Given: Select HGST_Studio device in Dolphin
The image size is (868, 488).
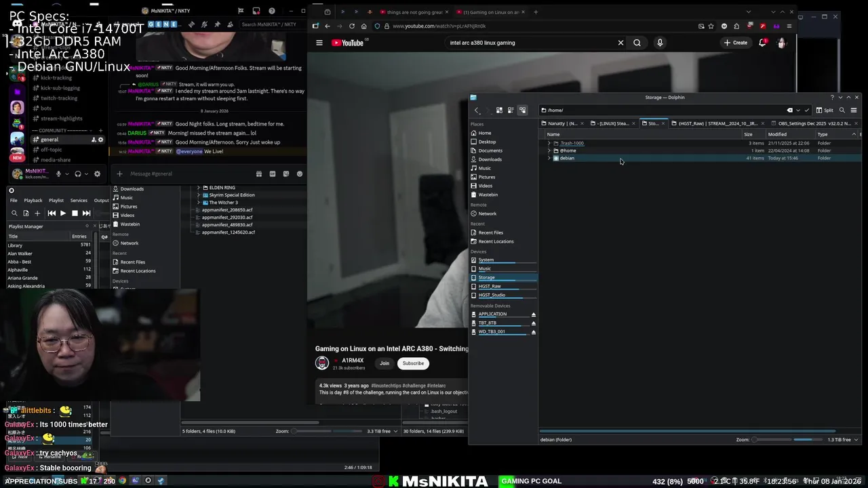Looking at the screenshot, I should pyautogui.click(x=492, y=295).
